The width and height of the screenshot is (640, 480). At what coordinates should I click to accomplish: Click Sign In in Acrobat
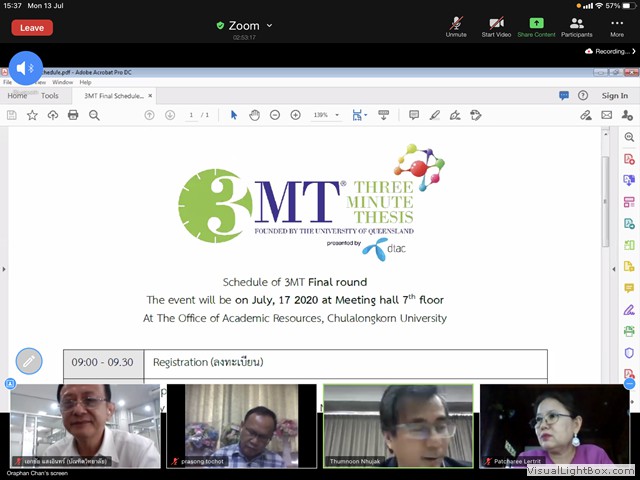pos(615,96)
